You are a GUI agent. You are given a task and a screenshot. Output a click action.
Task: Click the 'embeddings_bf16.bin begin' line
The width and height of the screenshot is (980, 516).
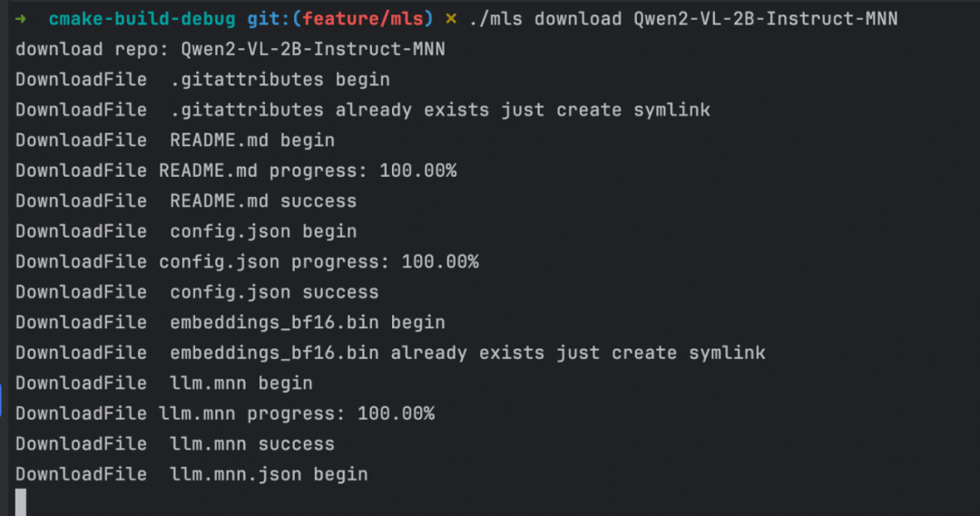pyautogui.click(x=230, y=323)
